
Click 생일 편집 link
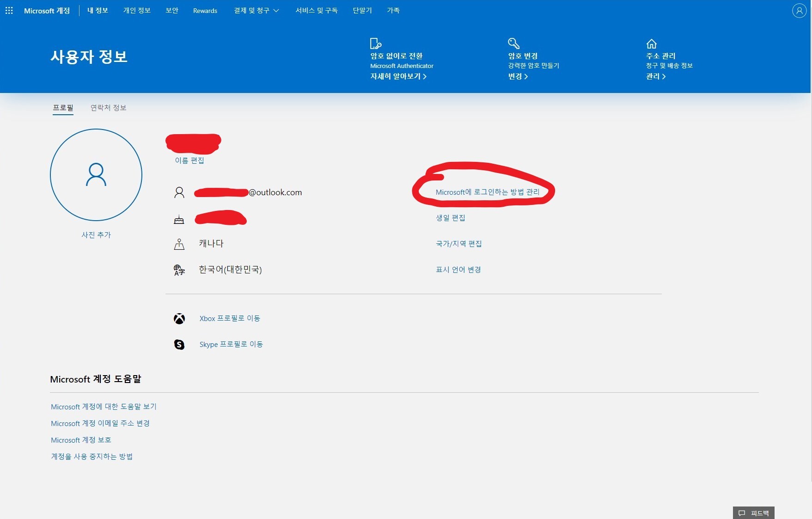(x=451, y=218)
